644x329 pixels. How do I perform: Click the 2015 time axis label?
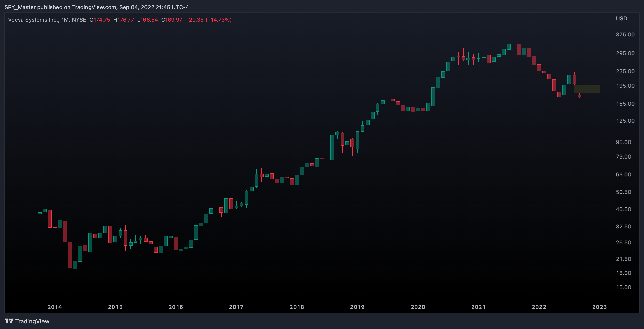coord(115,307)
